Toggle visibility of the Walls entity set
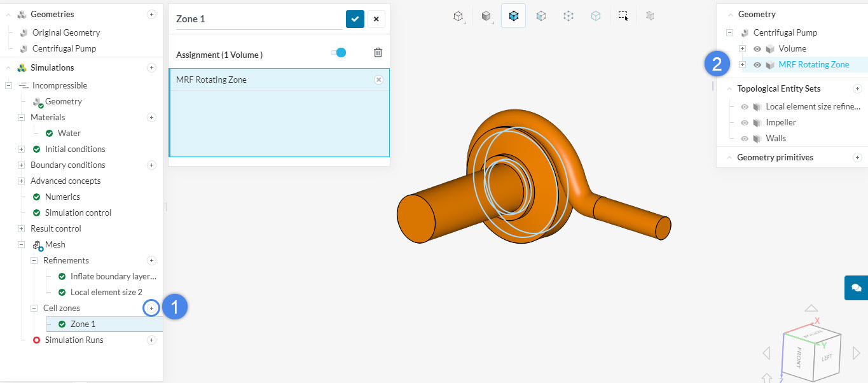This screenshot has width=868, height=383. click(745, 138)
